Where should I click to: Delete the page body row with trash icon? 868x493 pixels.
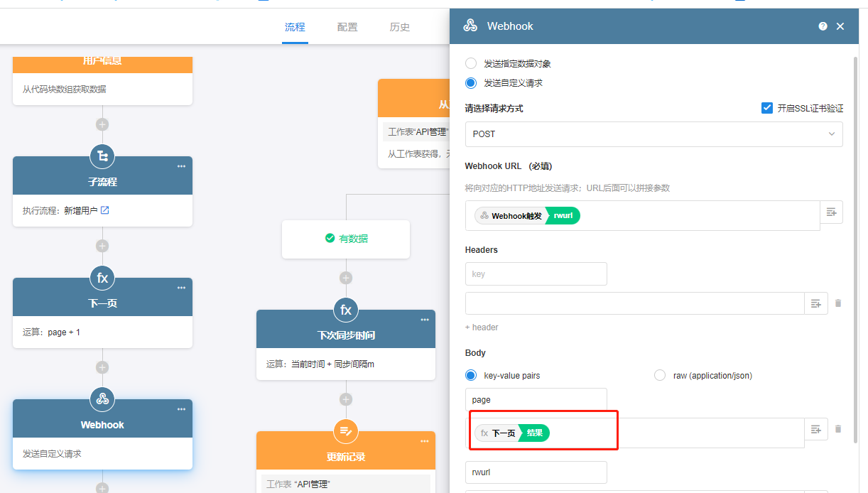837,429
